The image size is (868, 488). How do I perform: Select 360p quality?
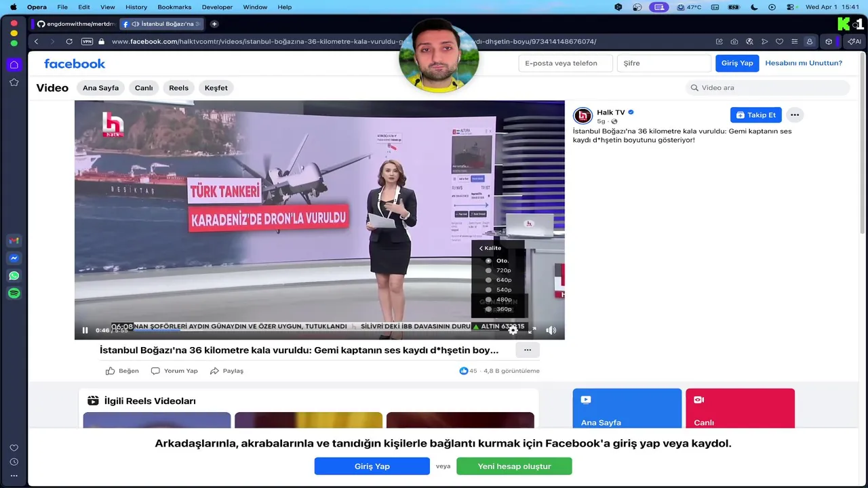tap(498, 309)
